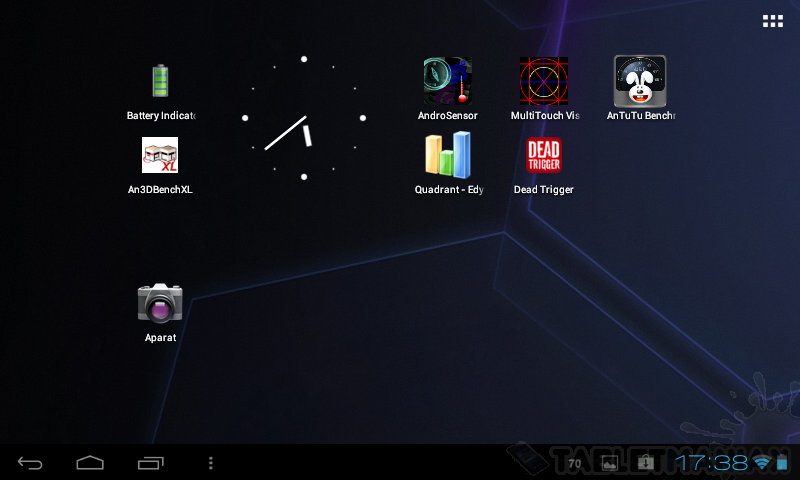
Task: Open the all apps grid drawer
Action: click(x=772, y=21)
